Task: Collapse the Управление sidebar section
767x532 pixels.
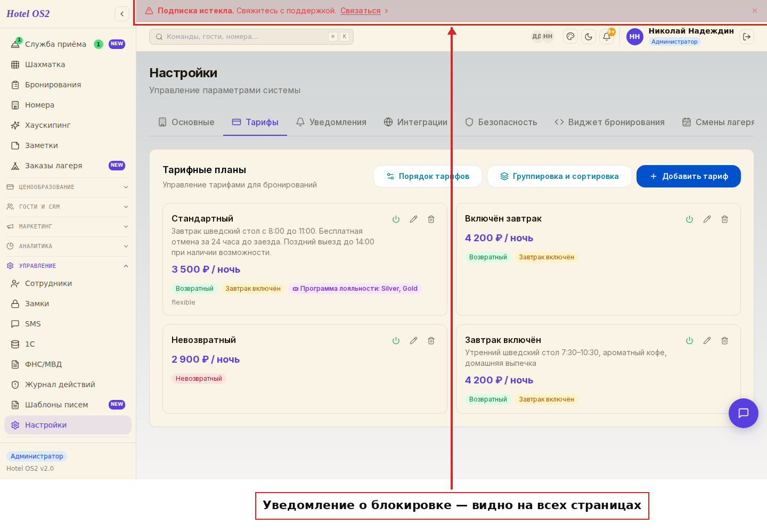Action: [68, 266]
